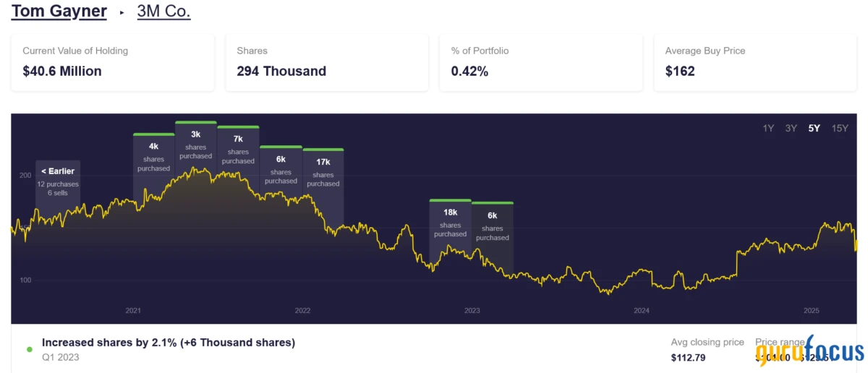The height and width of the screenshot is (373, 868).
Task: Click the green dot beside Increased shares
Action: point(30,349)
